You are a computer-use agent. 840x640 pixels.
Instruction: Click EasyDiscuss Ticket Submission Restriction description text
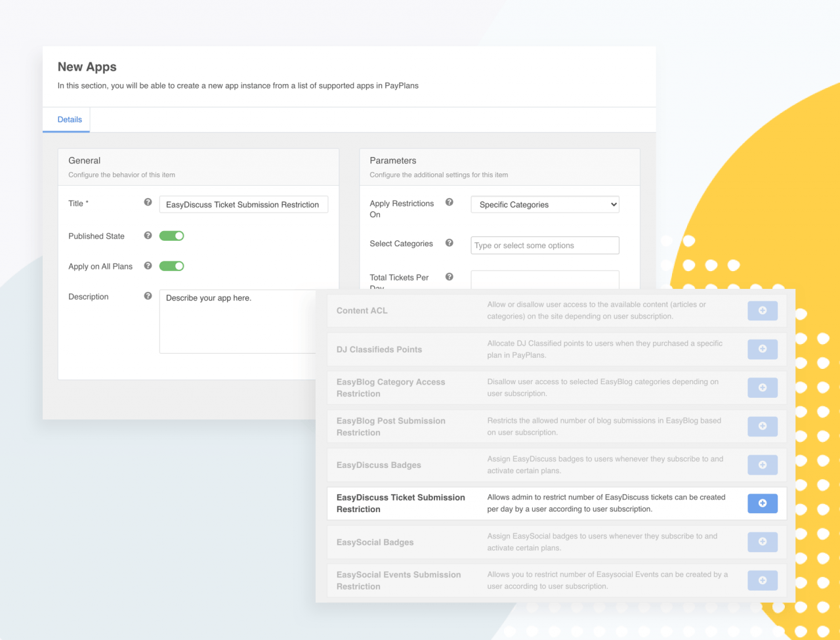606,503
